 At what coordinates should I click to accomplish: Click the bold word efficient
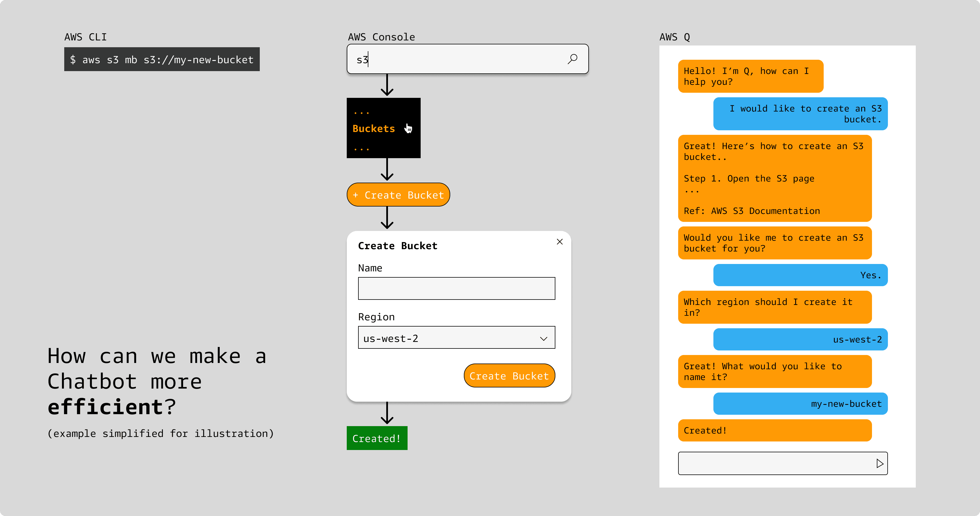coord(106,407)
